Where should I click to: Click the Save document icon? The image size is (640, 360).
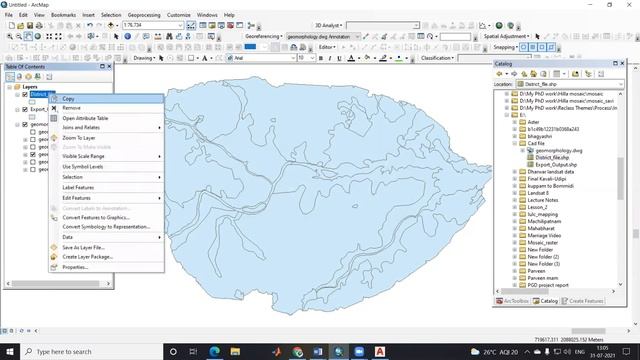[x=30, y=25]
